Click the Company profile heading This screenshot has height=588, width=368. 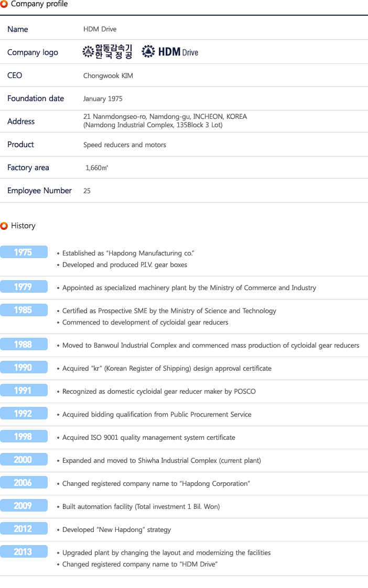tap(39, 4)
